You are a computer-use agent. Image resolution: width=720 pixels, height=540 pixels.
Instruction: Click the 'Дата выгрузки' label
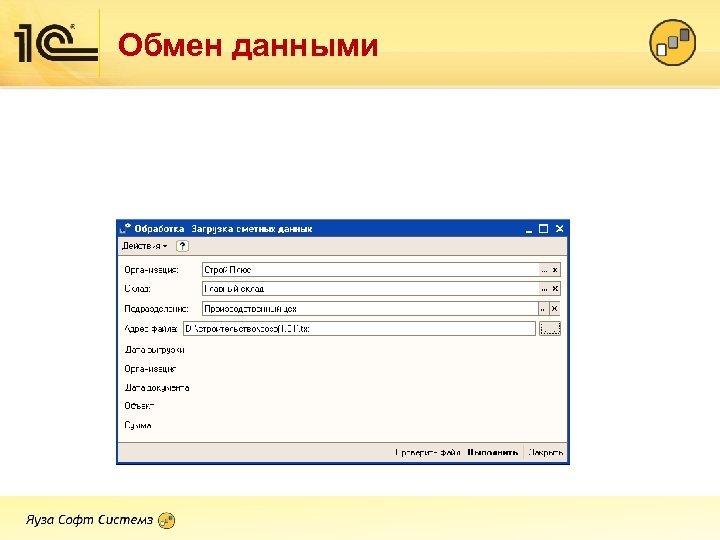[154, 350]
